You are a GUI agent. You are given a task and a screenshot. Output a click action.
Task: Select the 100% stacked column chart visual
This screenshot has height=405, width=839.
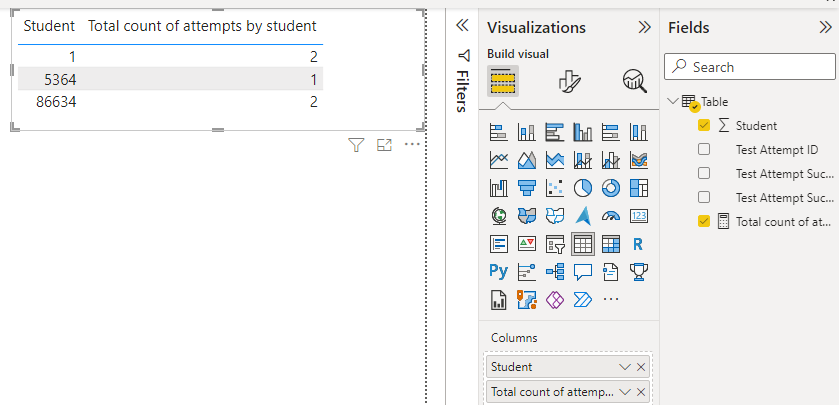638,132
